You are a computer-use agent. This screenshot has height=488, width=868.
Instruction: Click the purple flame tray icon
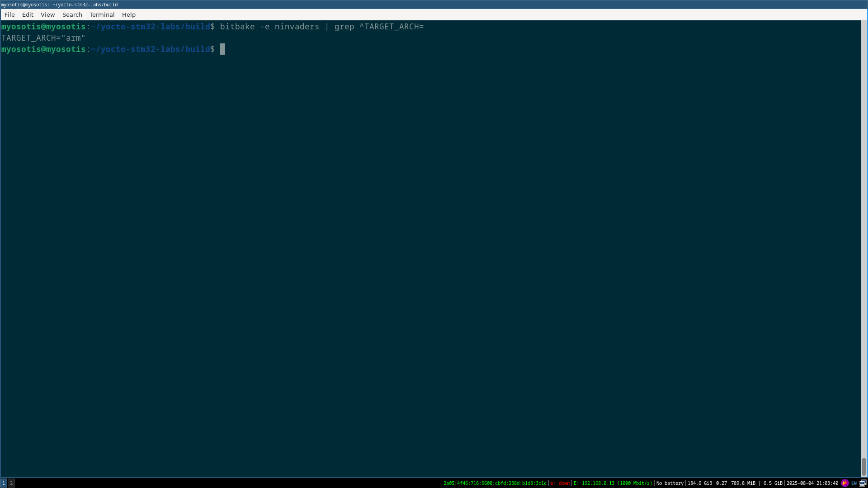coord(844,483)
